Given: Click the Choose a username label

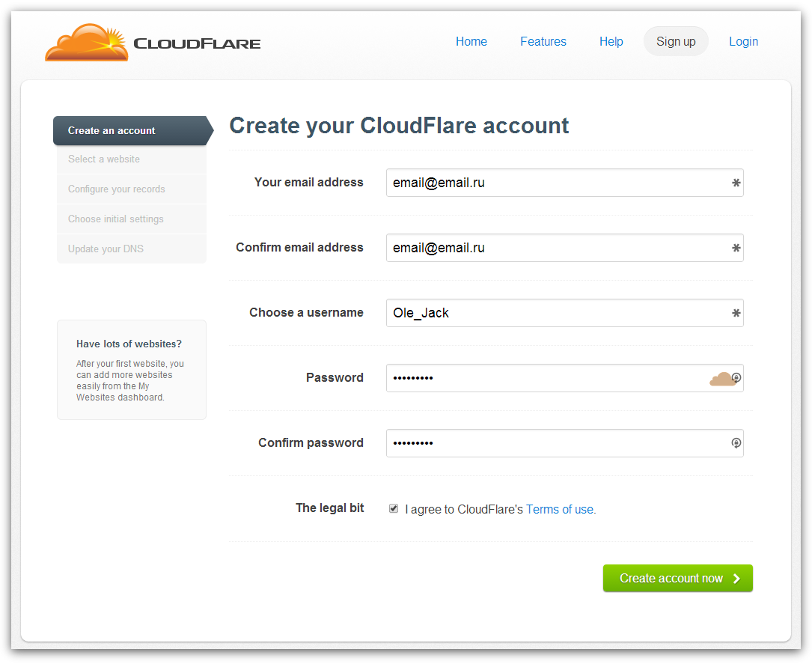Looking at the screenshot, I should (x=306, y=313).
